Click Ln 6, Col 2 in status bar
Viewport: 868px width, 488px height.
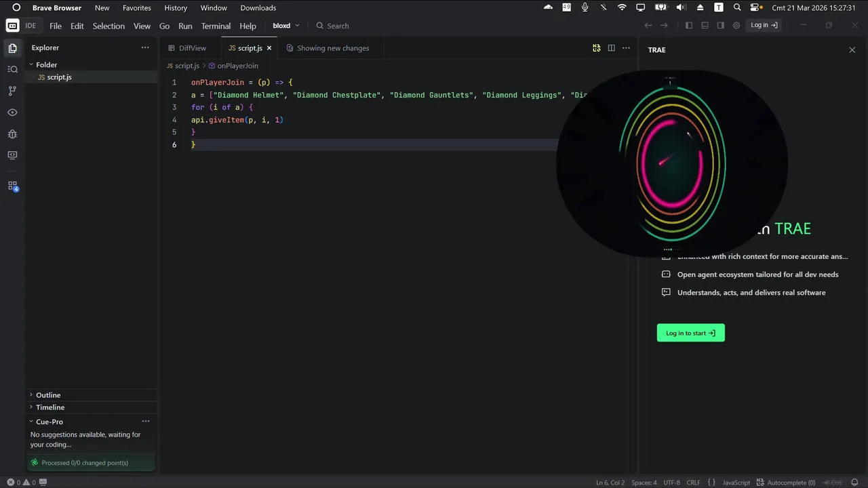610,483
